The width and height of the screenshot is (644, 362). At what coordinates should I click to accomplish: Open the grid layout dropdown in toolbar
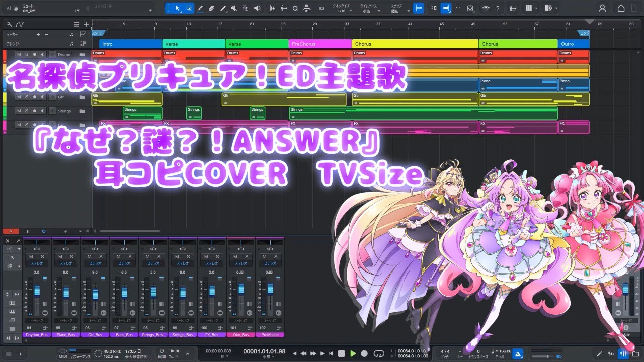(x=531, y=8)
